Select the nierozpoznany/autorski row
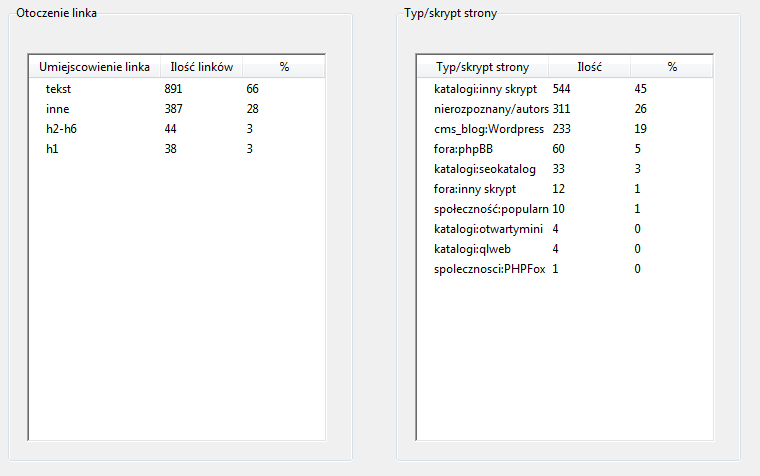Image resolution: width=760 pixels, height=476 pixels. click(484, 109)
